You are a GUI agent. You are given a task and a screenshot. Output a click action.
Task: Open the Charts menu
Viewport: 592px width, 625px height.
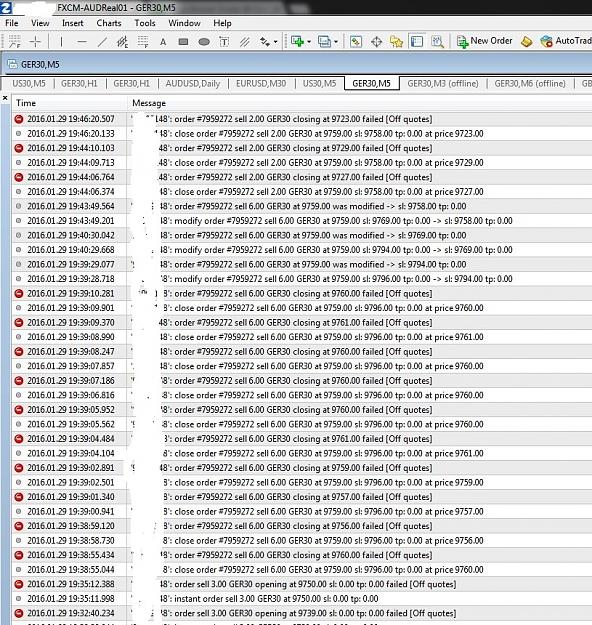click(x=109, y=23)
